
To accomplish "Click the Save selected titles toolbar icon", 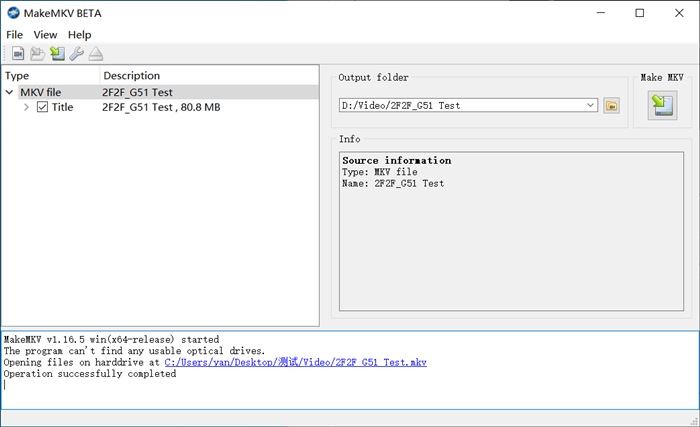I will pos(57,54).
